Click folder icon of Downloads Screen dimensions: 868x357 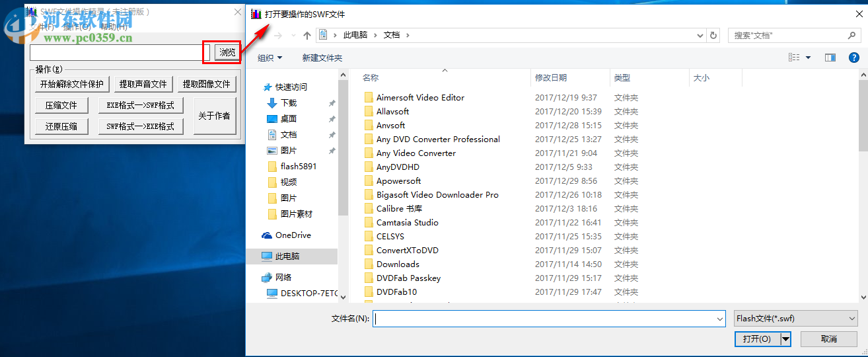369,264
